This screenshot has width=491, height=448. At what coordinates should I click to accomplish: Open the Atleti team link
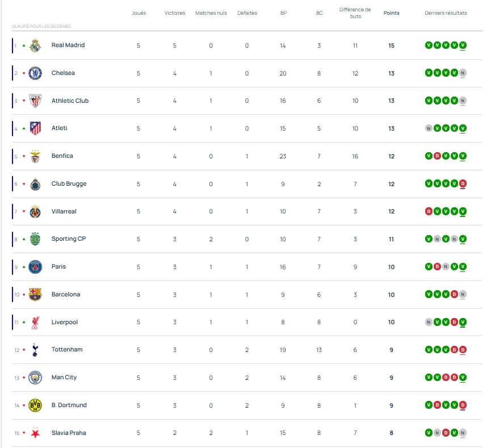coord(59,128)
